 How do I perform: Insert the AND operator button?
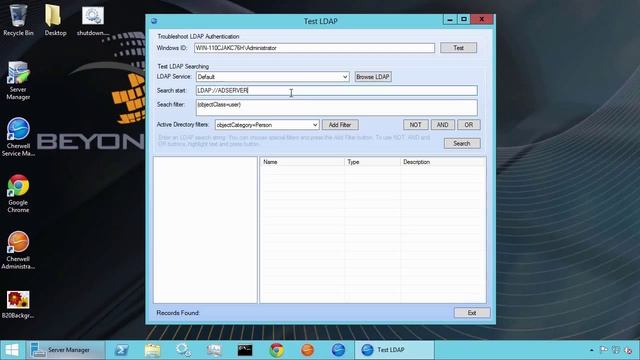click(442, 125)
